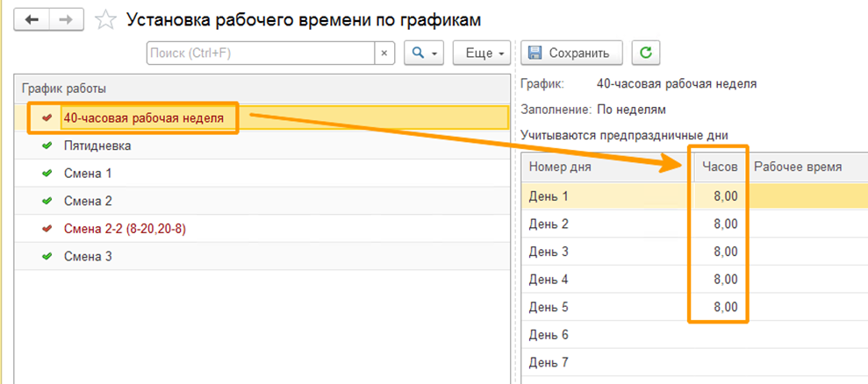Select the Смена 2 schedule

(88, 201)
